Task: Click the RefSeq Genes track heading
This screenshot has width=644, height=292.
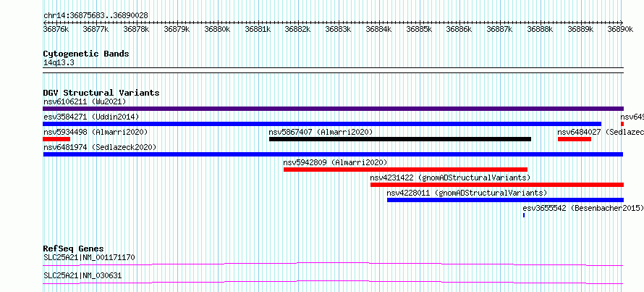Action: tap(73, 249)
